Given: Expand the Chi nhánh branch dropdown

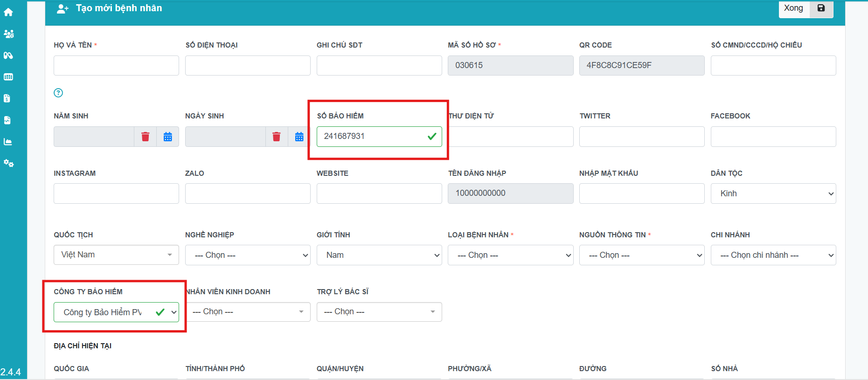Looking at the screenshot, I should pyautogui.click(x=773, y=255).
